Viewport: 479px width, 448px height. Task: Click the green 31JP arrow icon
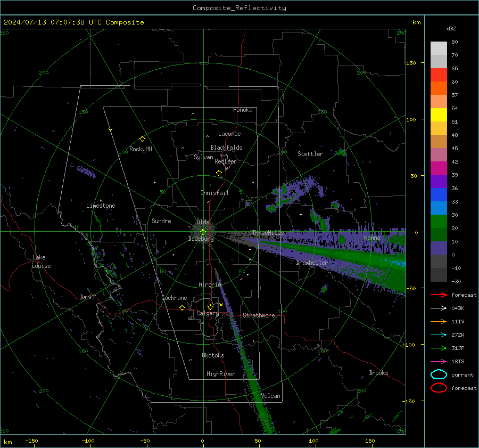click(439, 348)
